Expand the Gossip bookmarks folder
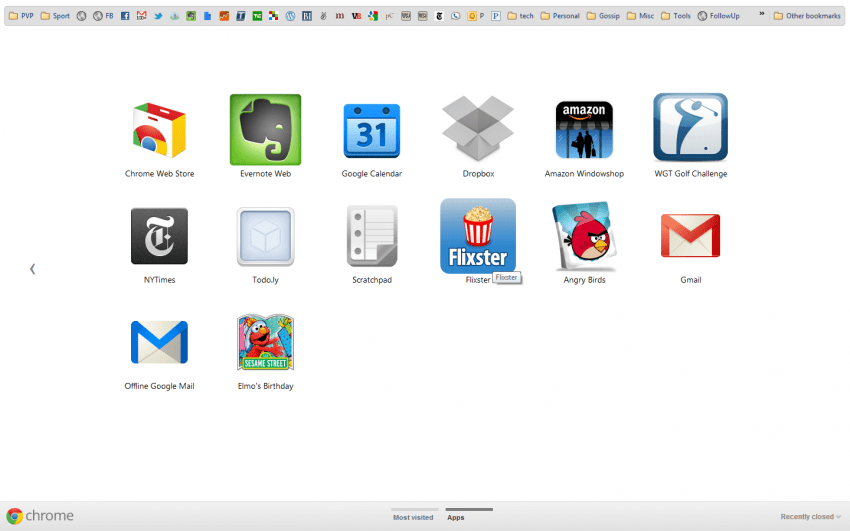 coord(603,16)
